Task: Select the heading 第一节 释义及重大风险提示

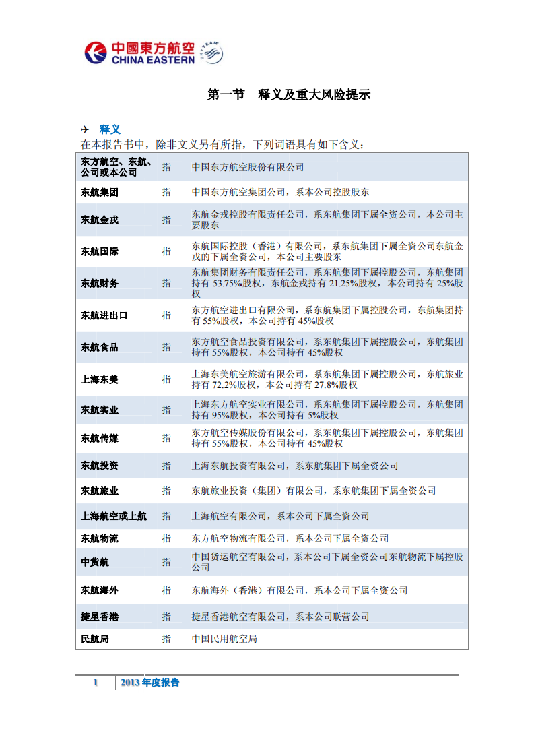Action: point(289,94)
